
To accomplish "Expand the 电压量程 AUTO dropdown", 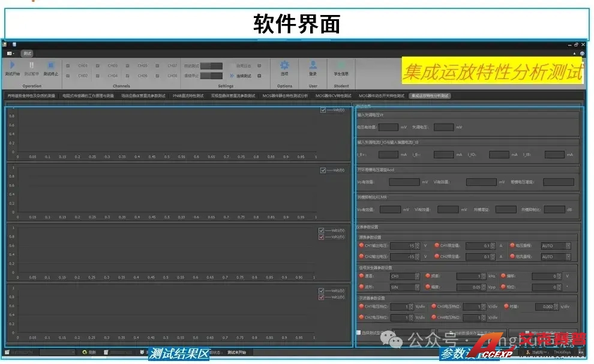I will (x=568, y=246).
